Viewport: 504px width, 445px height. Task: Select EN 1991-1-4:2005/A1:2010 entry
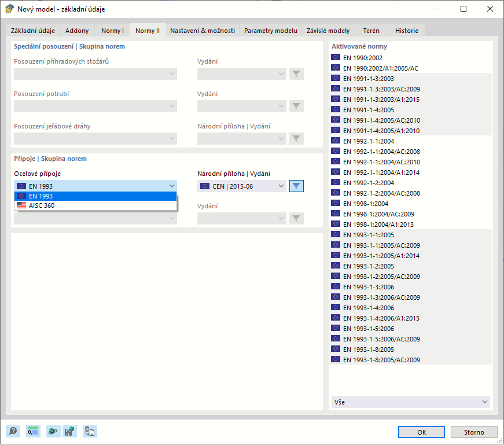click(411, 131)
